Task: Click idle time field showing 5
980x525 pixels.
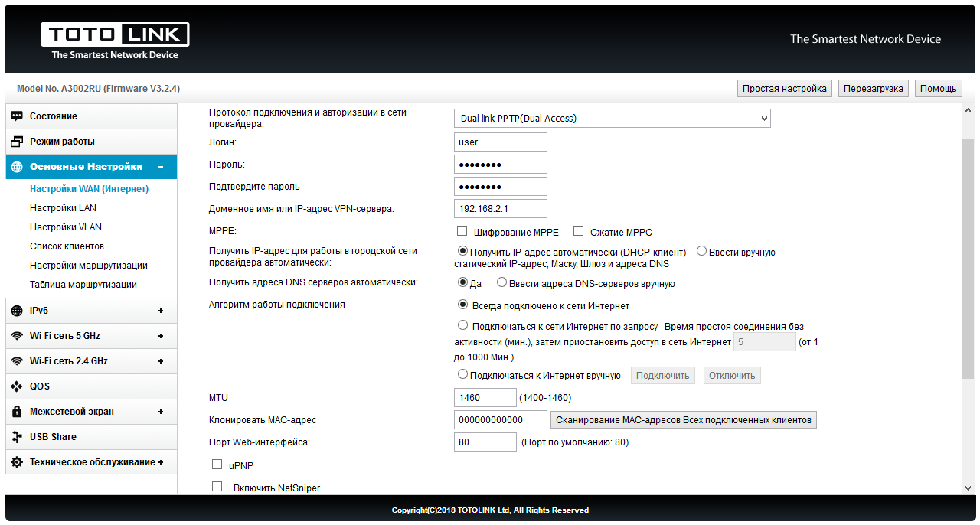Action: point(765,342)
